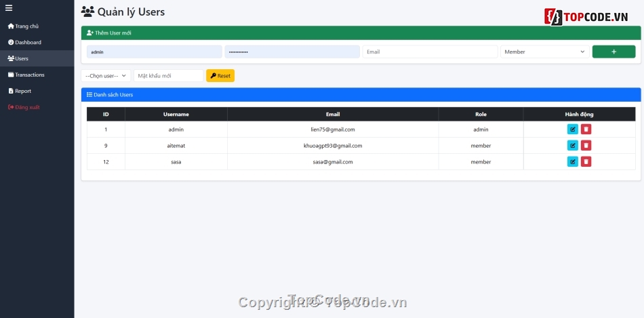Click the Email column header
The image size is (644, 318).
[x=333, y=114]
